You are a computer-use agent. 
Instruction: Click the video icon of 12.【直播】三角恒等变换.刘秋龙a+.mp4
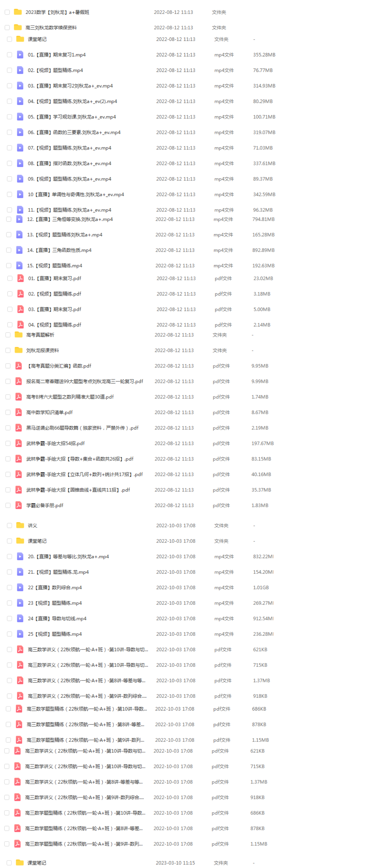coord(19,219)
